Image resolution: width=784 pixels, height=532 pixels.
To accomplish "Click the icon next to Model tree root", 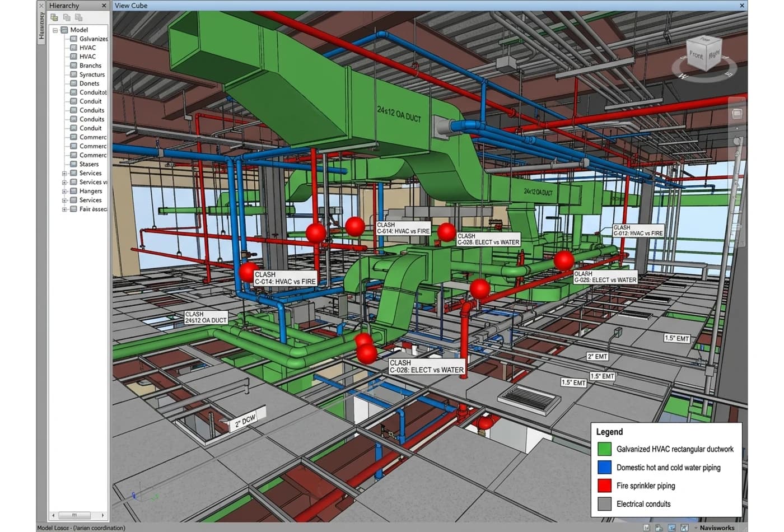I will tap(64, 30).
